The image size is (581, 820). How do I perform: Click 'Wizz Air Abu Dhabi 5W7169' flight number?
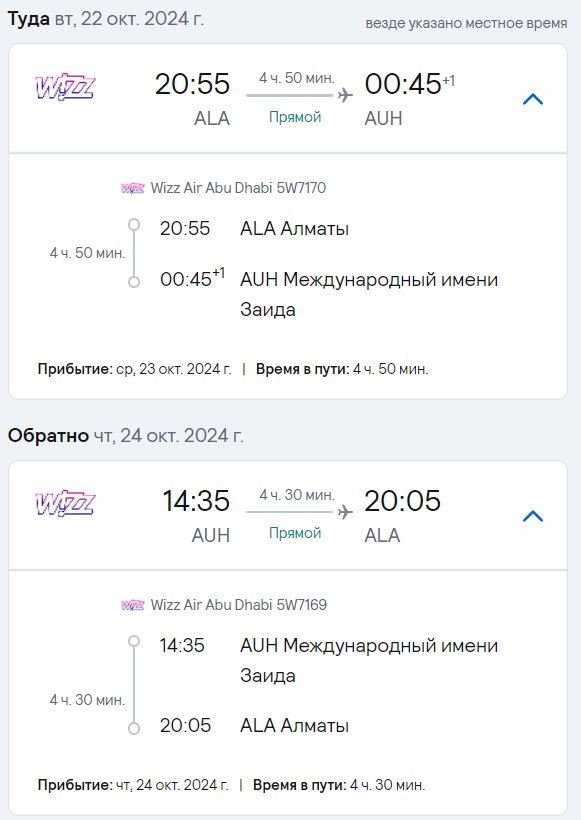239,605
